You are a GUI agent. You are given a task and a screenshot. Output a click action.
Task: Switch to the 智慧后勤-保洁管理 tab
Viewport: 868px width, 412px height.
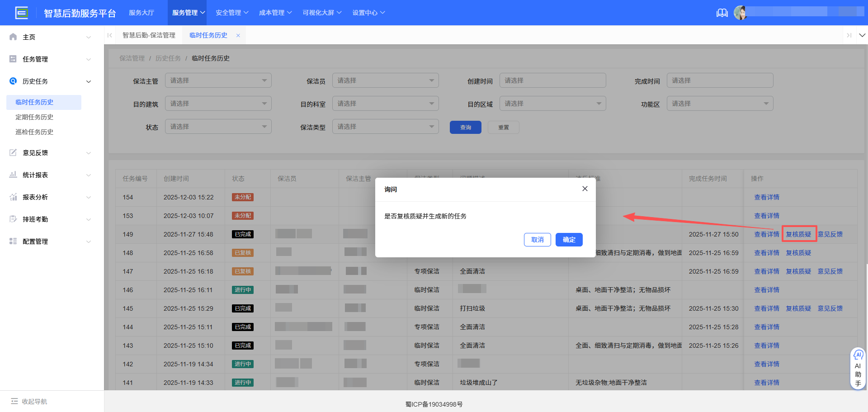(x=149, y=35)
